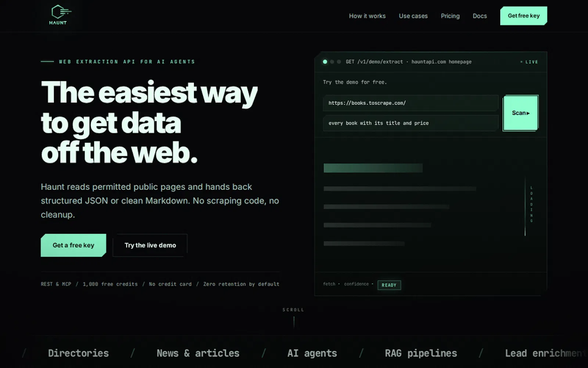Select the News & articles ticker item
The height and width of the screenshot is (368, 588).
pyautogui.click(x=198, y=353)
